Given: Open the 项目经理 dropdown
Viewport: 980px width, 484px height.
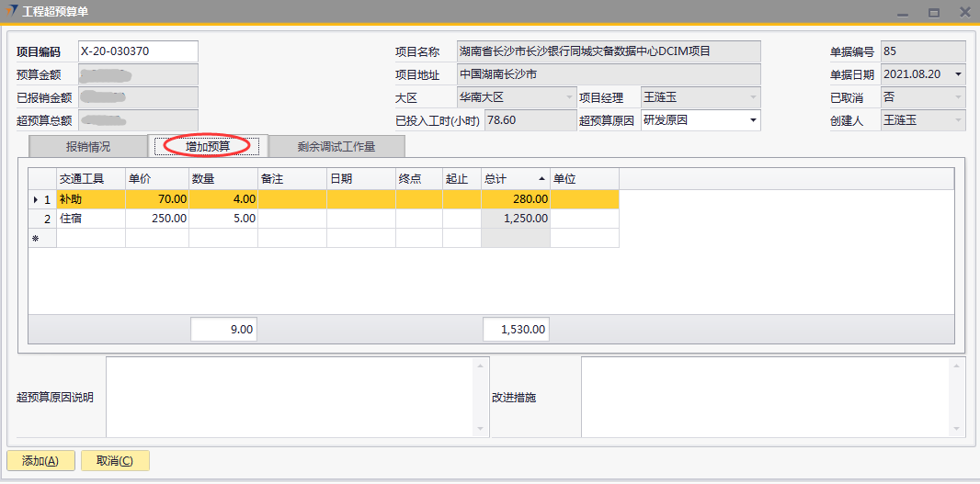Looking at the screenshot, I should click(x=753, y=97).
